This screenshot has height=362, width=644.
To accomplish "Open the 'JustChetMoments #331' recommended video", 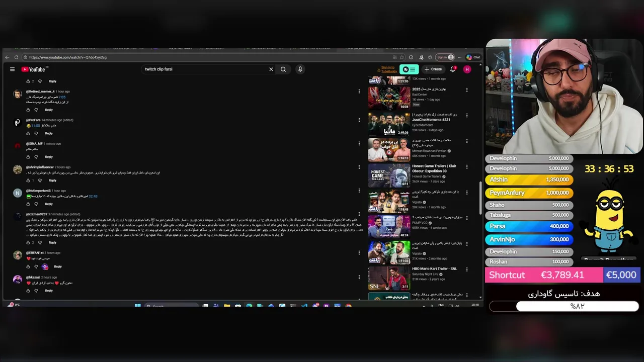I will (389, 124).
